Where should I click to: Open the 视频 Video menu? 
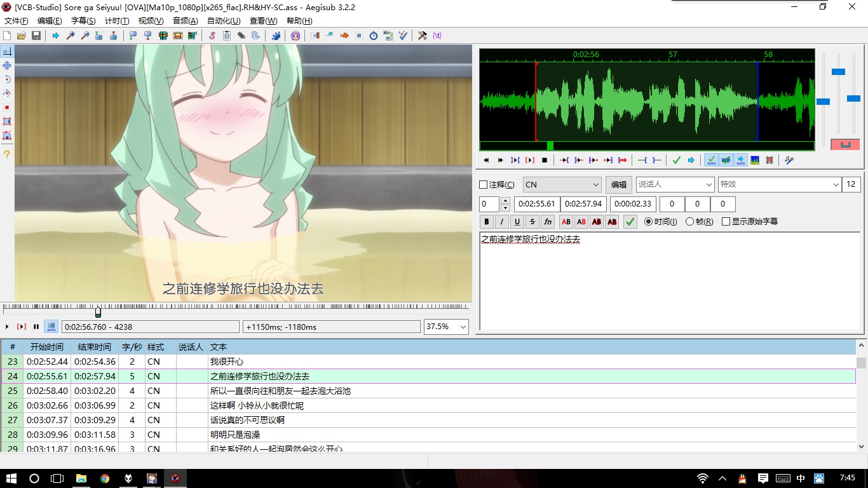[151, 21]
